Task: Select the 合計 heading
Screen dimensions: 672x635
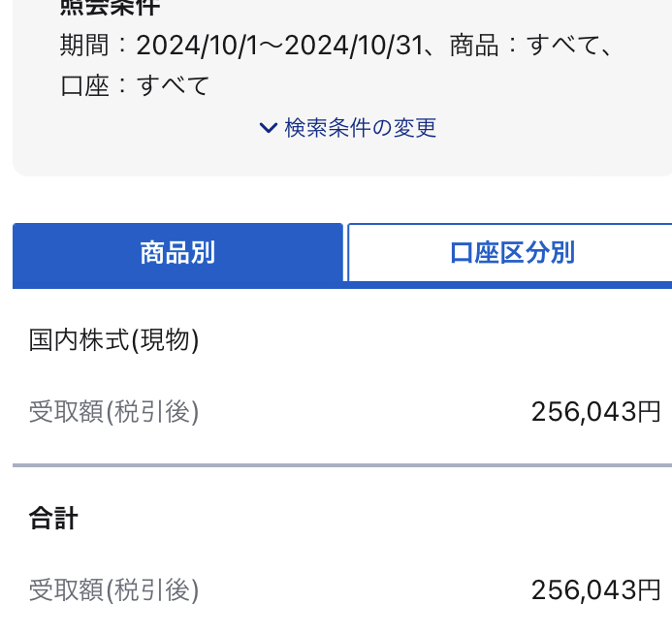Action: point(53,518)
